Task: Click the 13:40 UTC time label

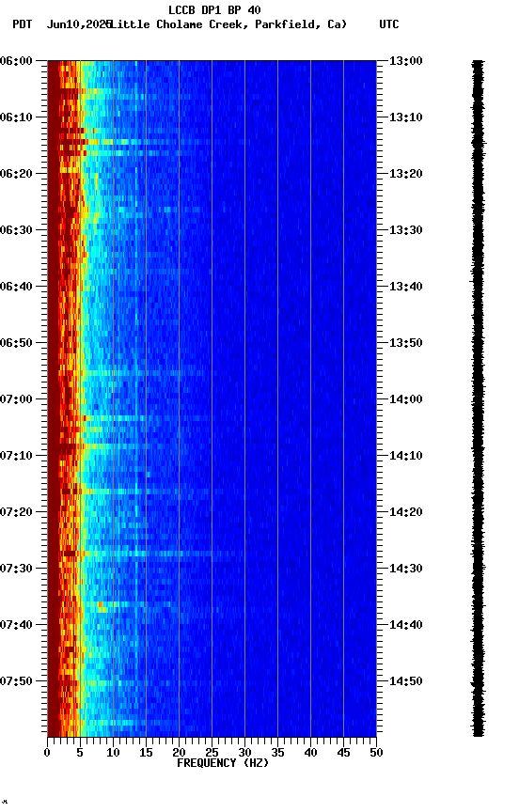Action: (406, 287)
